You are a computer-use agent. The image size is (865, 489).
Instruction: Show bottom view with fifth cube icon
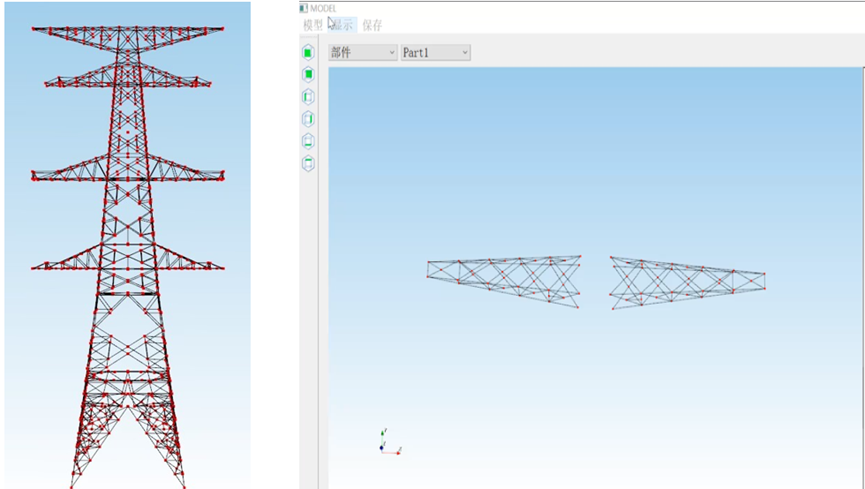click(x=309, y=141)
